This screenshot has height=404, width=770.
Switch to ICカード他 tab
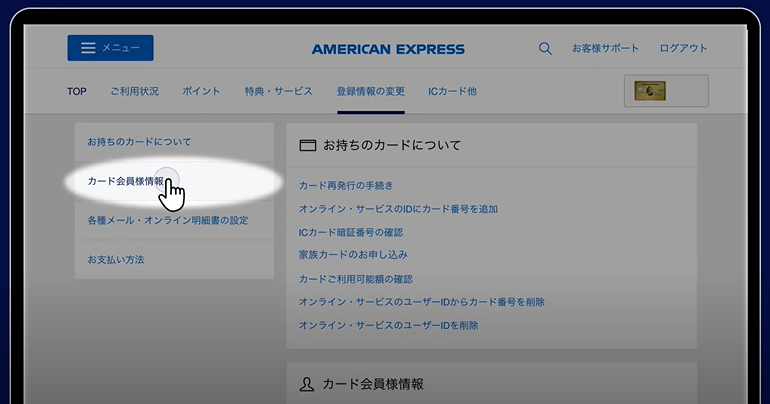[452, 91]
